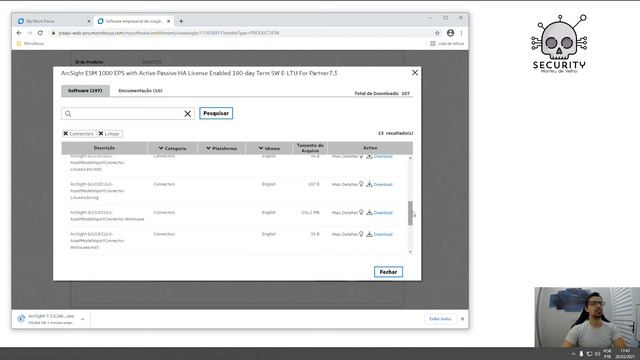The image size is (640, 360).
Task: Click the Total de Downloads count text
Action: (x=382, y=93)
